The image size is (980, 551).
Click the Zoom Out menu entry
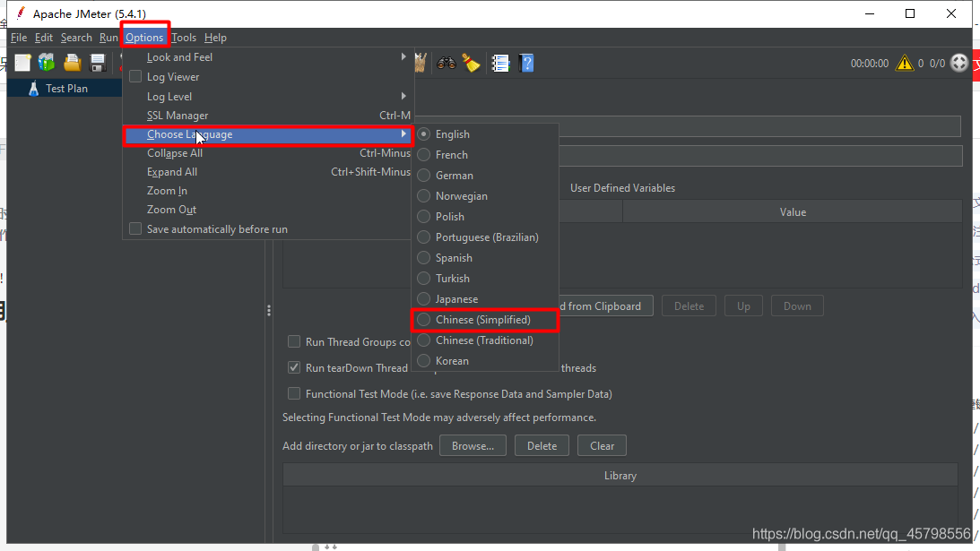pyautogui.click(x=268, y=210)
